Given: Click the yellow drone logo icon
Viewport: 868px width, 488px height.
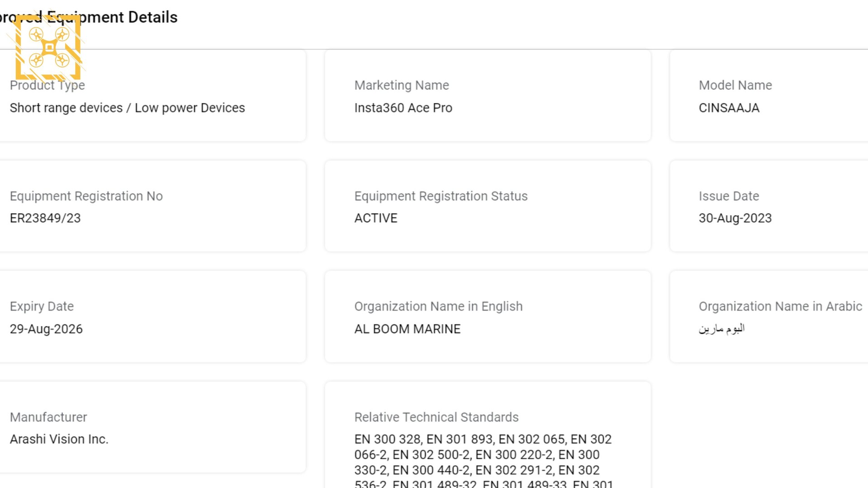Looking at the screenshot, I should click(x=48, y=47).
